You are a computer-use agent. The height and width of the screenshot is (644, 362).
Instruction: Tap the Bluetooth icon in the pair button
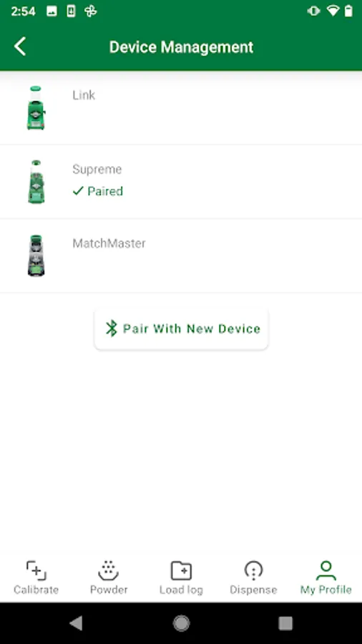pyautogui.click(x=111, y=328)
